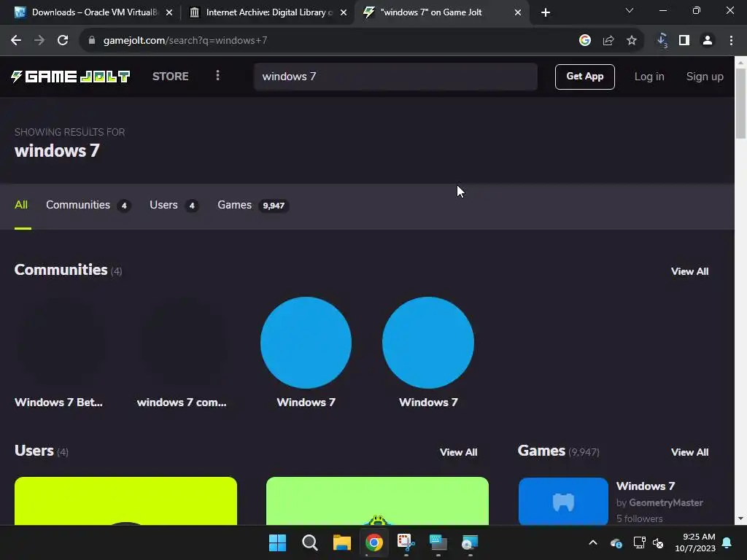Click Sign up

705,77
